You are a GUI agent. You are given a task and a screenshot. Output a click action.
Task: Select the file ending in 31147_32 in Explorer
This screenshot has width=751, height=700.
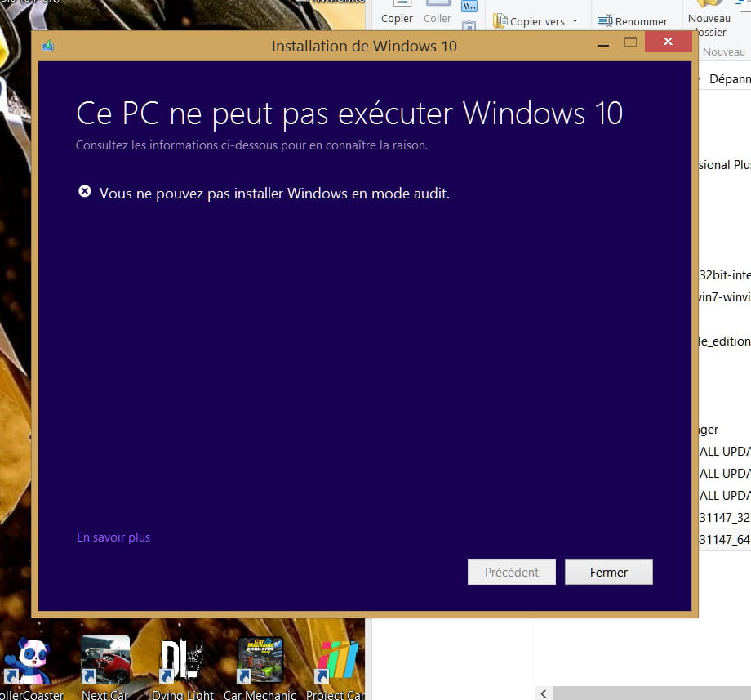click(725, 518)
